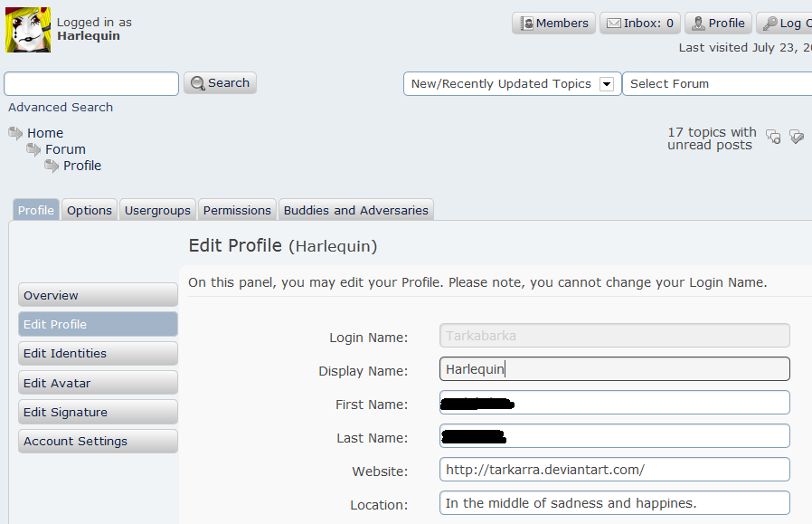Open Account Settings
The width and height of the screenshot is (812, 524).
tap(98, 441)
